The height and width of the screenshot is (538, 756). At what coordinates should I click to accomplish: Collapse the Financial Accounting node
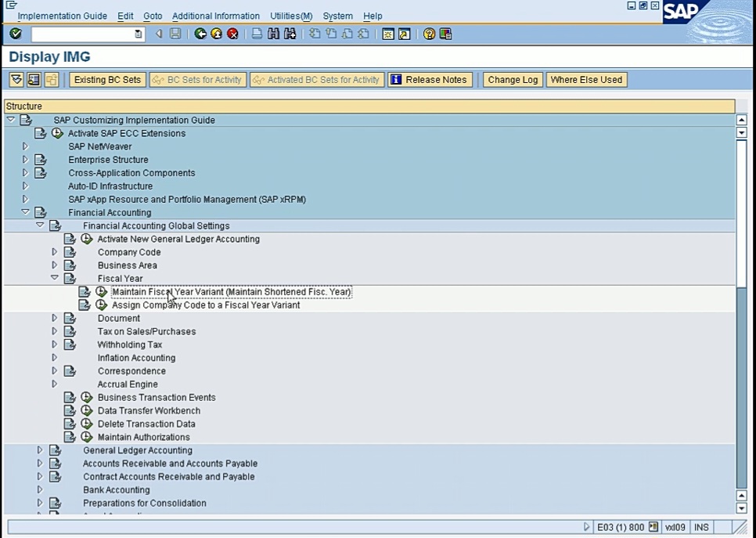[x=25, y=212]
